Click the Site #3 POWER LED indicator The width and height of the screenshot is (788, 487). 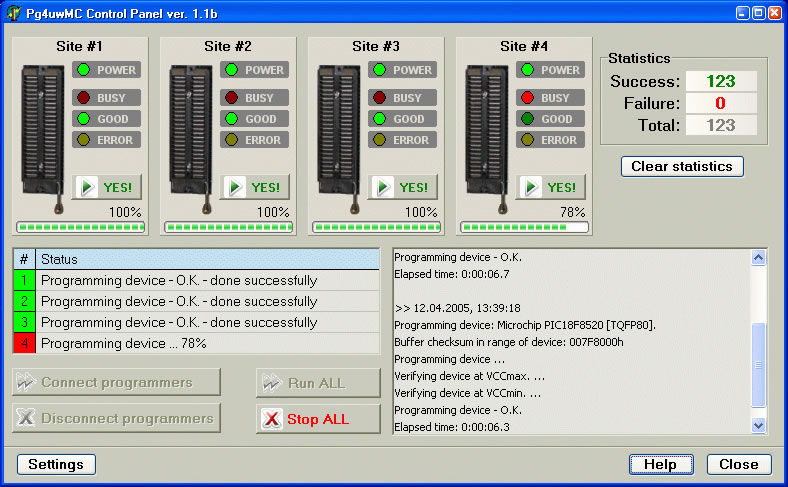[379, 69]
